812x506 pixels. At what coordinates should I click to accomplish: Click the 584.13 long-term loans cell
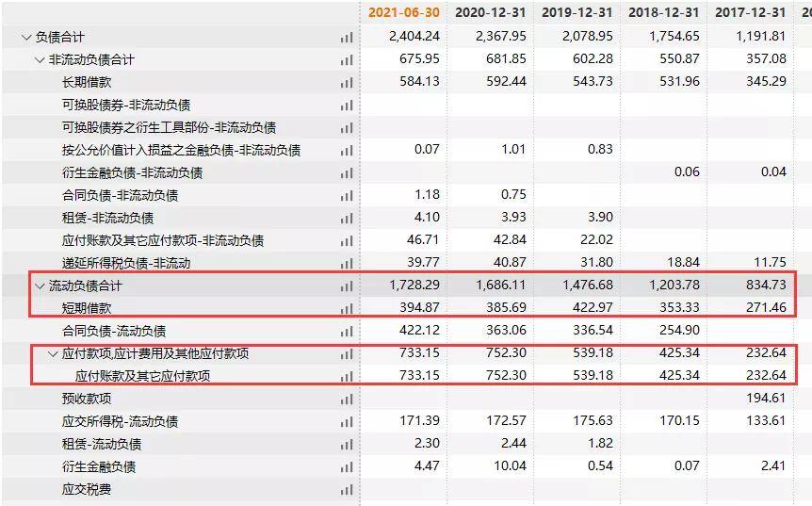419,81
